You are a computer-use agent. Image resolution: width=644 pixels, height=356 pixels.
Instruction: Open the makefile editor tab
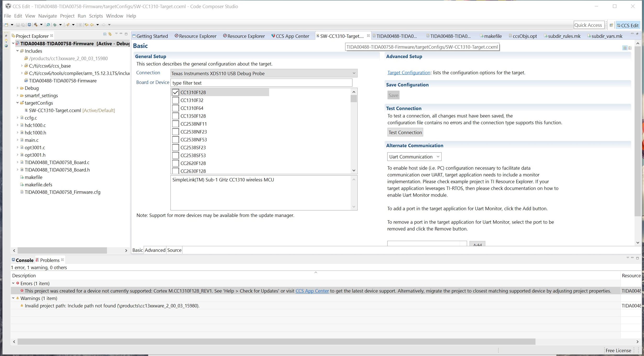[x=491, y=36]
